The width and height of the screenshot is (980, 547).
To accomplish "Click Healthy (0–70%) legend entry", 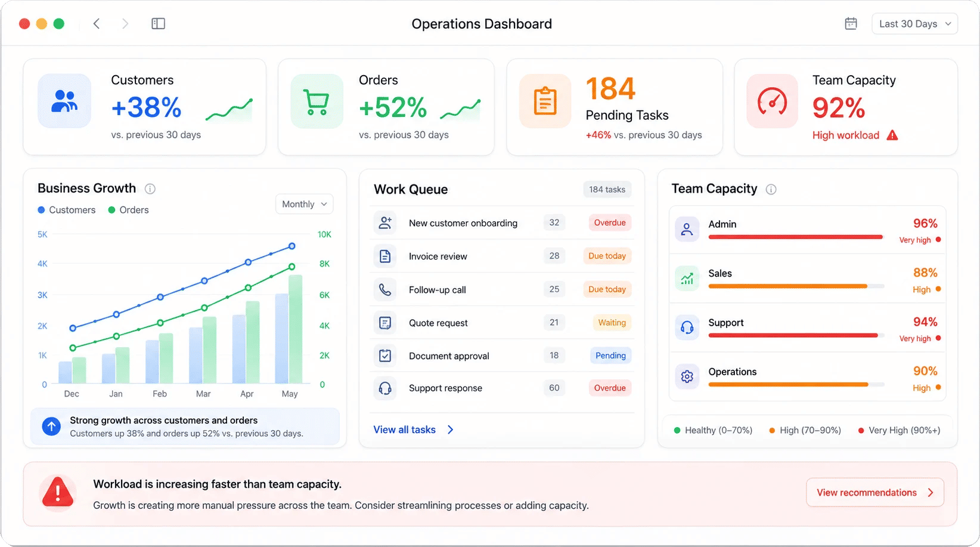I will coord(713,430).
